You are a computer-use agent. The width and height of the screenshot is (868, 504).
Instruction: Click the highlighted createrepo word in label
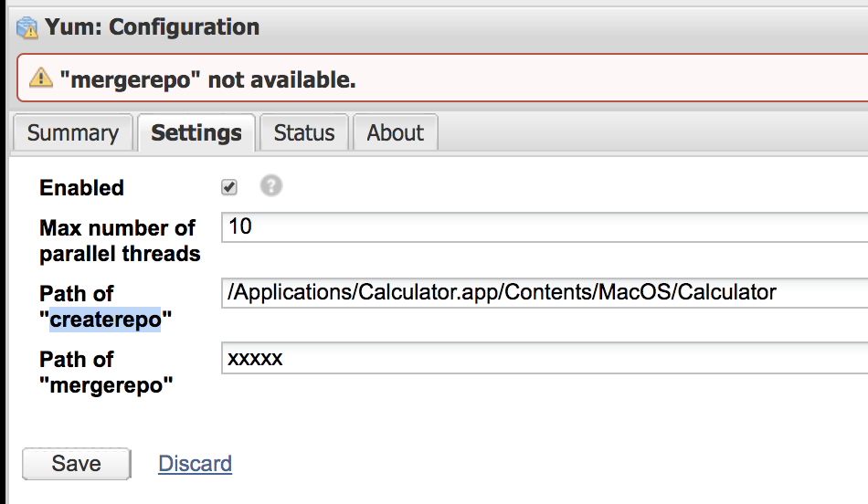click(x=105, y=320)
